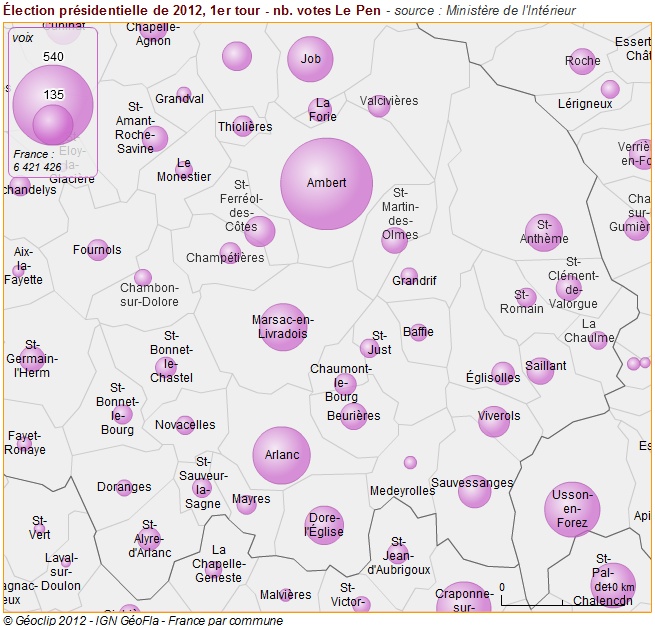Select the Job commune bubble
Image resolution: width=655 pixels, height=626 pixels.
click(310, 59)
